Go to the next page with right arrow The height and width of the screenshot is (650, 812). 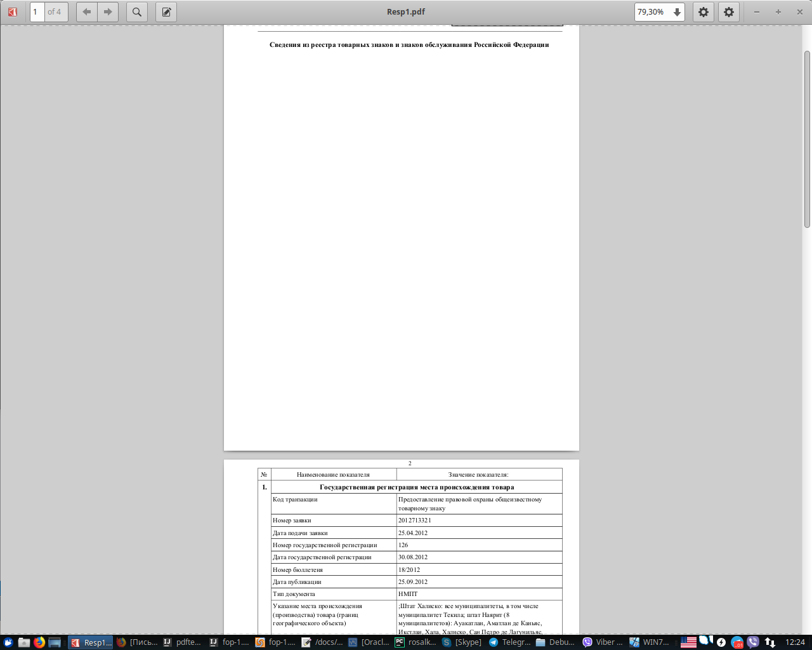[108, 12]
